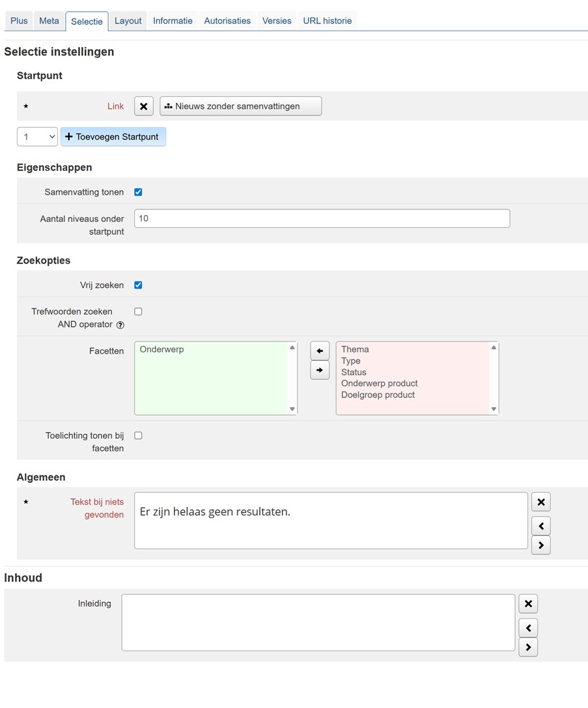
Task: Open 'Nieuws zonder samenvattingen' link button
Action: point(240,106)
